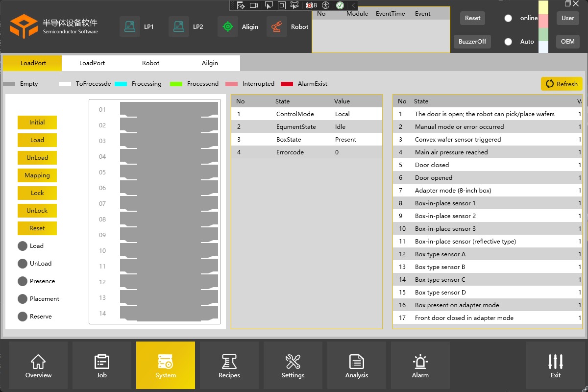Screen dimensions: 588x392
Task: Click the BuzzerOff button
Action: coord(472,42)
